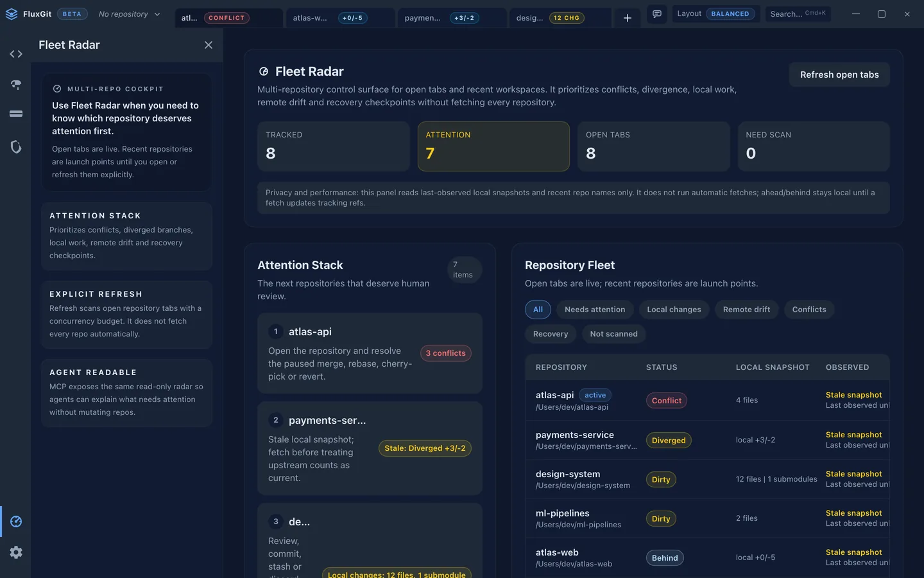Add a new repository tab with plus

pos(628,18)
